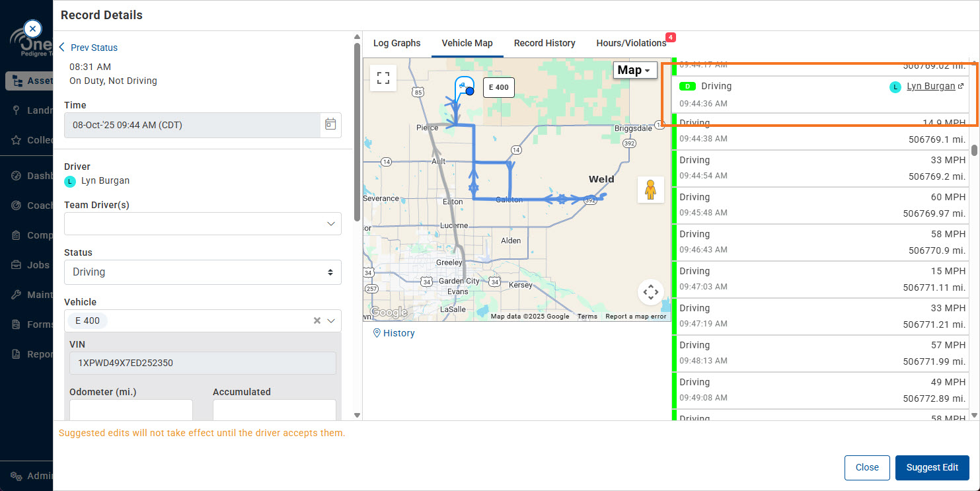Click the map camera pan control
Viewport: 980px width, 491px height.
click(650, 291)
